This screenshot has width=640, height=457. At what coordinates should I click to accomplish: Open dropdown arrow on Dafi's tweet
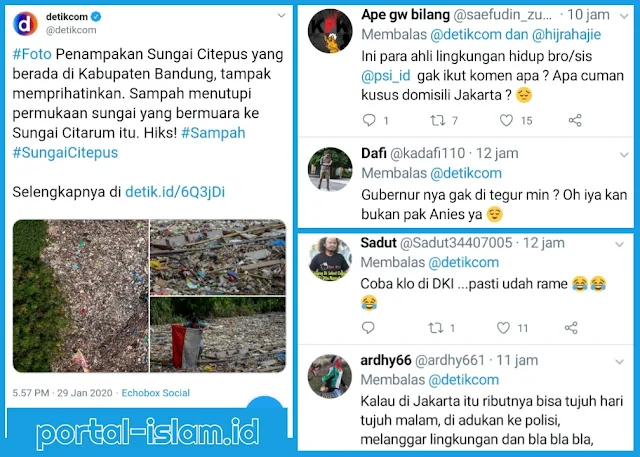[x=624, y=155]
